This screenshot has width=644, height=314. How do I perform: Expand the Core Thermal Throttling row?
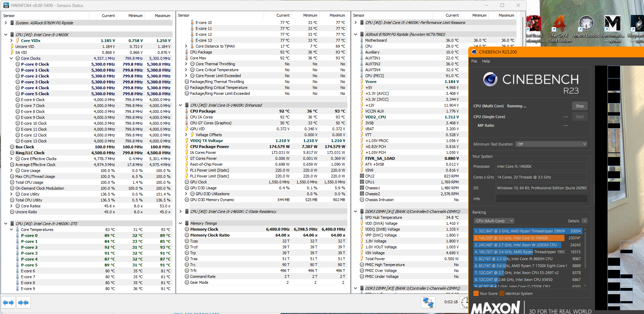pyautogui.click(x=186, y=64)
